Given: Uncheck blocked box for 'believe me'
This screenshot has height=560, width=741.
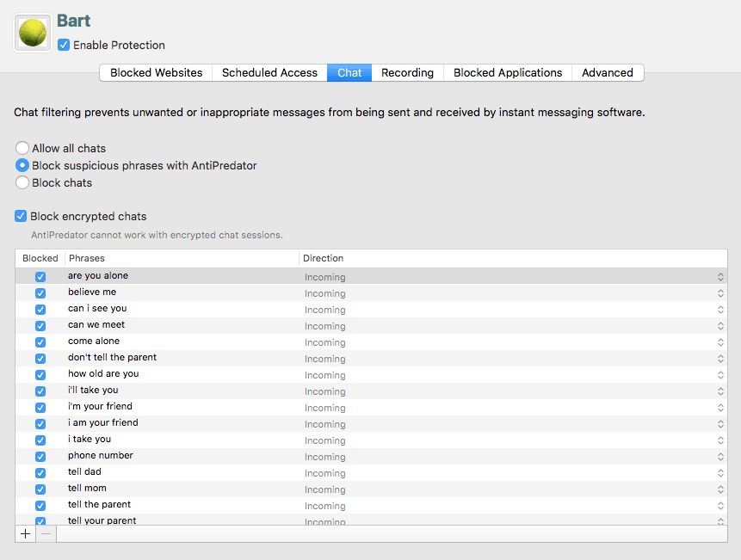Looking at the screenshot, I should [40, 293].
